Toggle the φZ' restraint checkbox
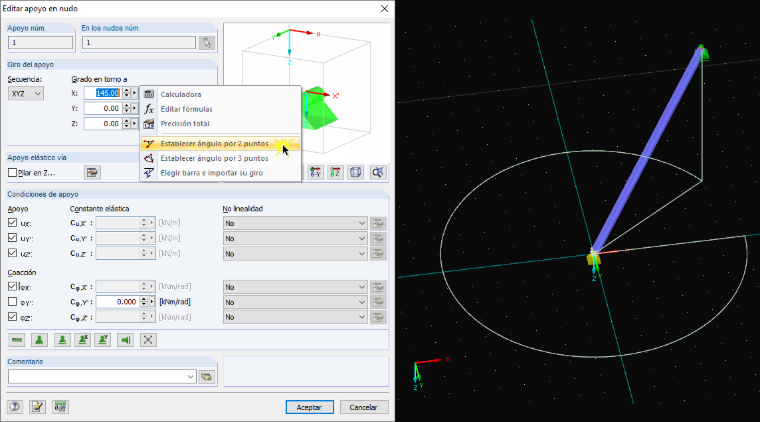Image resolution: width=760 pixels, height=422 pixels. tap(13, 317)
